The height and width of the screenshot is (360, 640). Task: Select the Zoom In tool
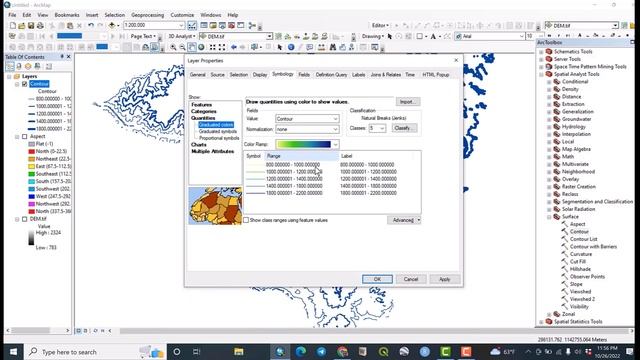pos(173,47)
